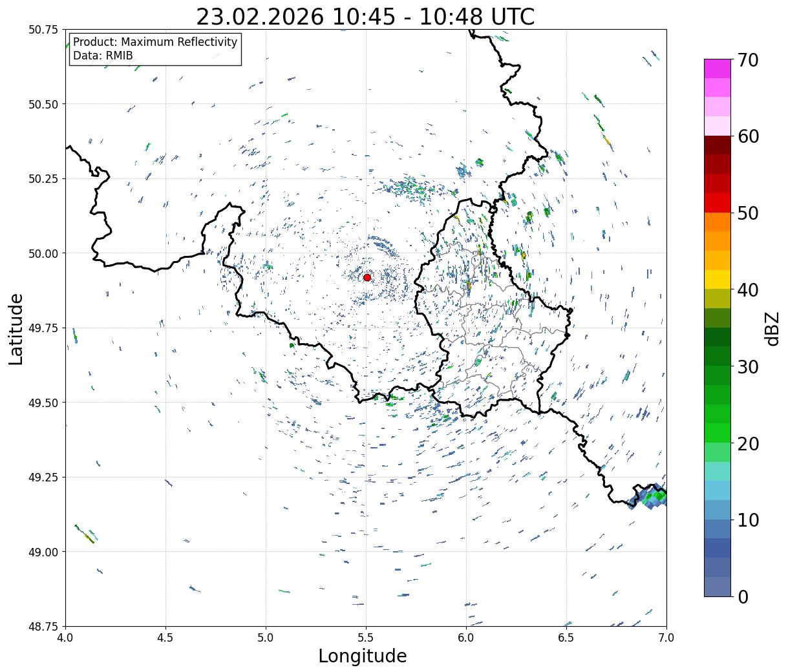Pick the yellow colorbar swatch just above 40

click(718, 280)
